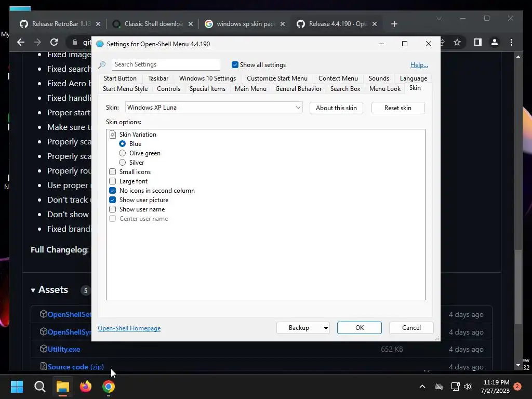Select the Blue skin variation
The height and width of the screenshot is (399, 532).
[123, 144]
